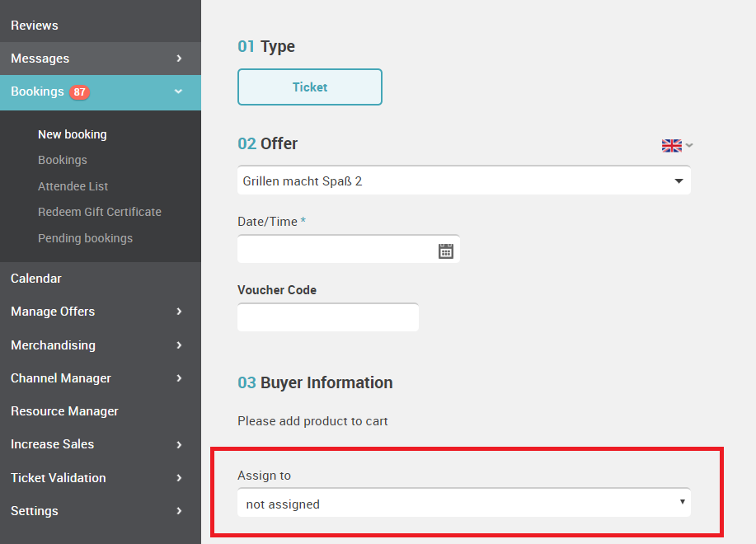This screenshot has height=544, width=756.
Task: Focus the Date/Time input field
Action: (x=349, y=249)
